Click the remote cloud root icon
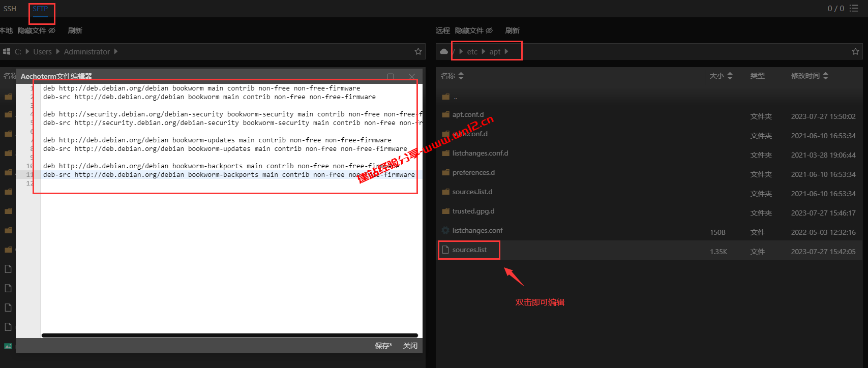 [444, 51]
